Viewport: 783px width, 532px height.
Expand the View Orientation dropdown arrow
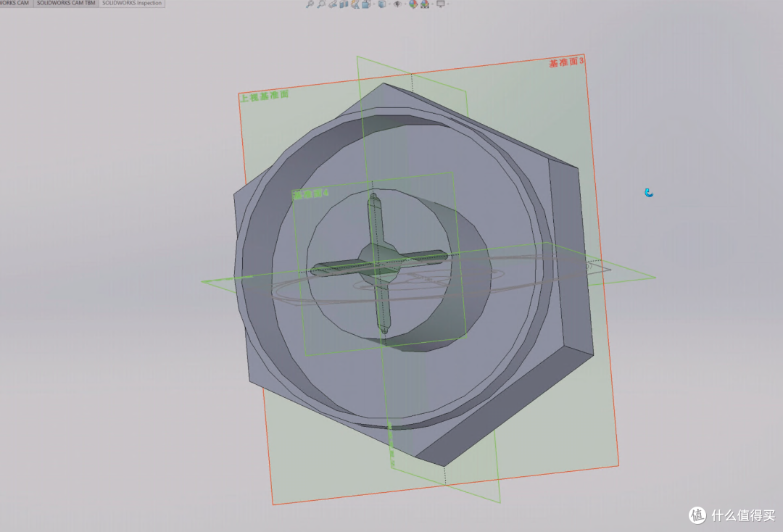pos(374,4)
